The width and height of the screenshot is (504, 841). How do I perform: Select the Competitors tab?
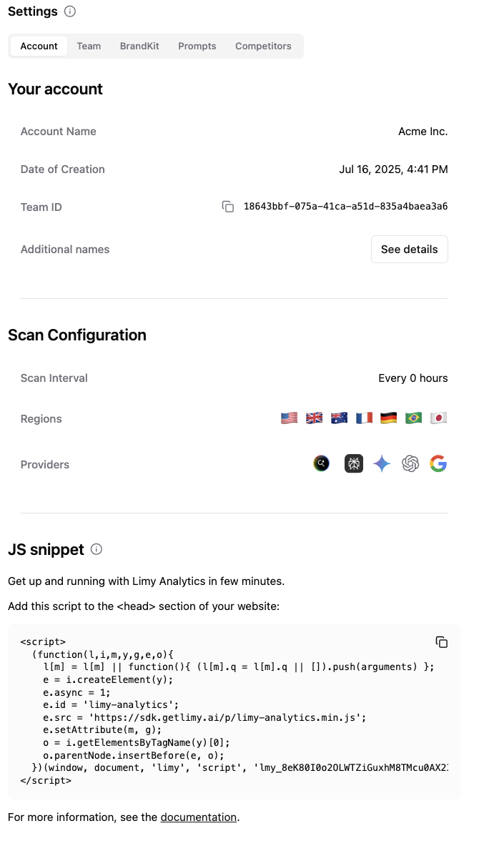pyautogui.click(x=263, y=46)
